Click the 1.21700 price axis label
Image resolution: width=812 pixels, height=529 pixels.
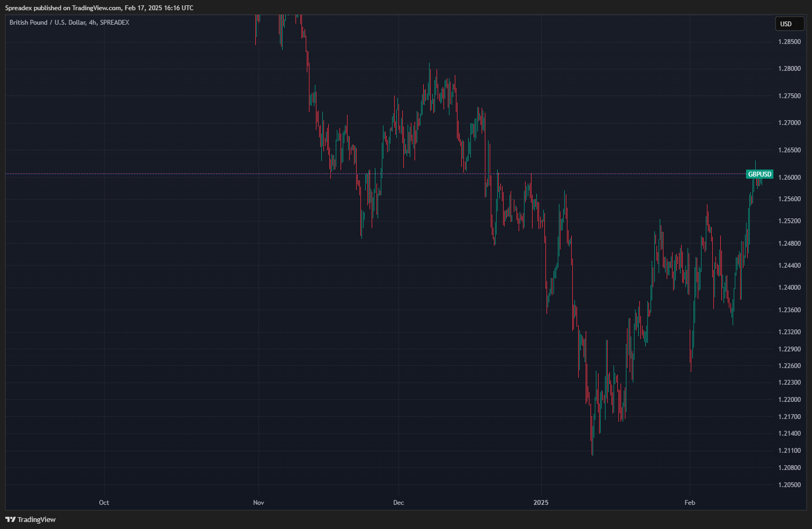pos(789,417)
